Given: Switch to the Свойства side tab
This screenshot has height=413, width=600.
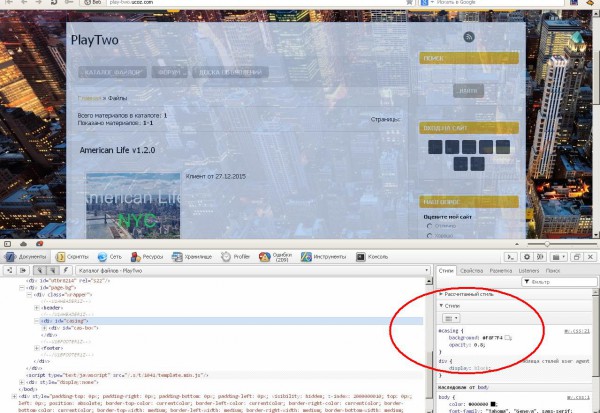Looking at the screenshot, I should pyautogui.click(x=471, y=271).
